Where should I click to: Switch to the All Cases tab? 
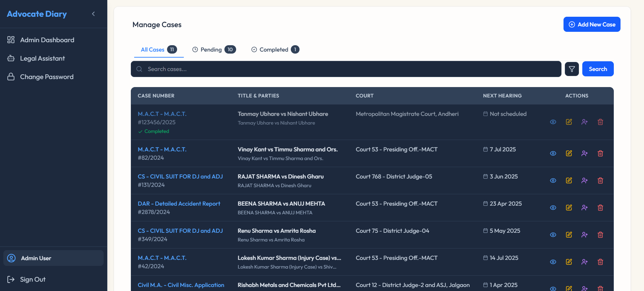(x=159, y=50)
